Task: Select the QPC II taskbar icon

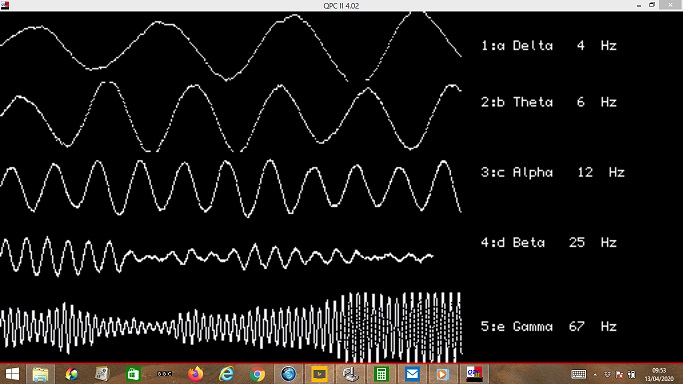Action: click(474, 374)
